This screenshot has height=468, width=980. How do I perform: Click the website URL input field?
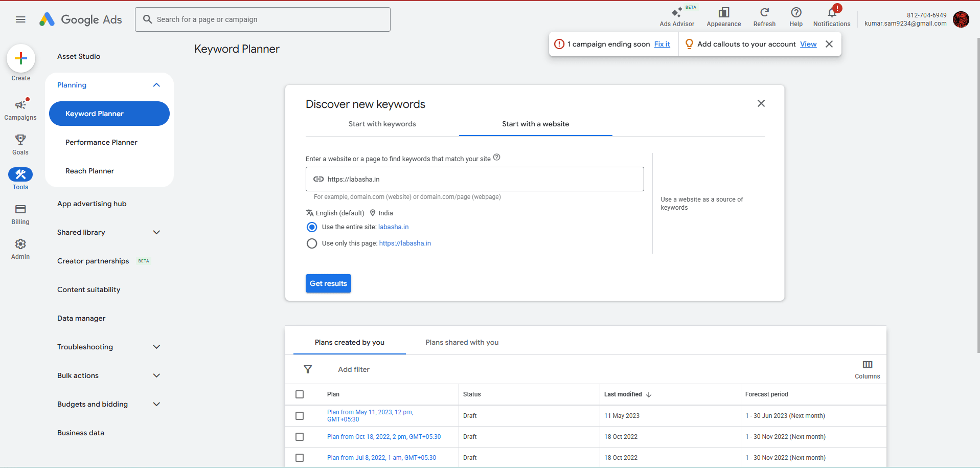click(474, 179)
